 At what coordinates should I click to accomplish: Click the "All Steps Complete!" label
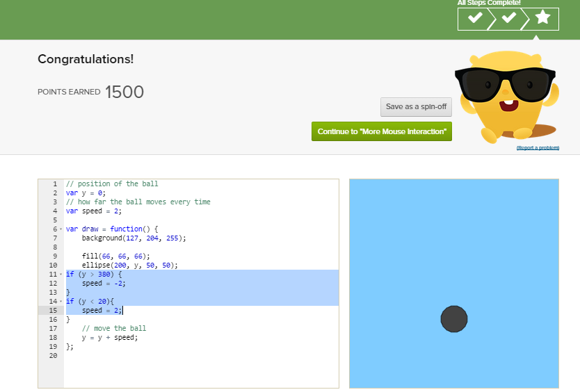(489, 3)
